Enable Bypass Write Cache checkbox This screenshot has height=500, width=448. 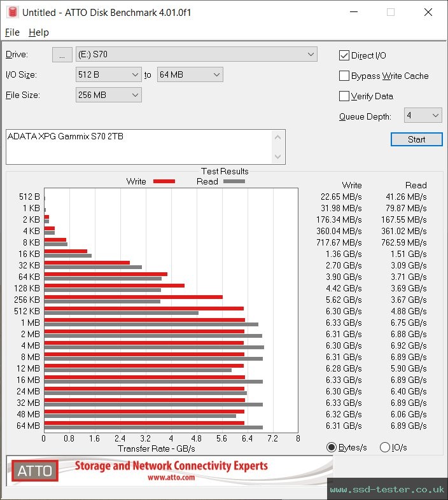click(x=344, y=76)
